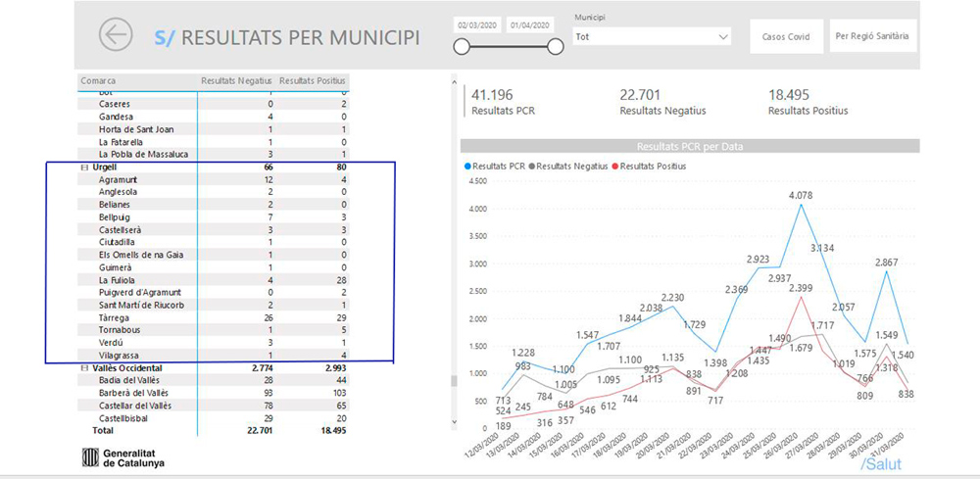The height and width of the screenshot is (479, 980).
Task: Click the gray Resultats Negatius legend marker
Action: pos(532,167)
